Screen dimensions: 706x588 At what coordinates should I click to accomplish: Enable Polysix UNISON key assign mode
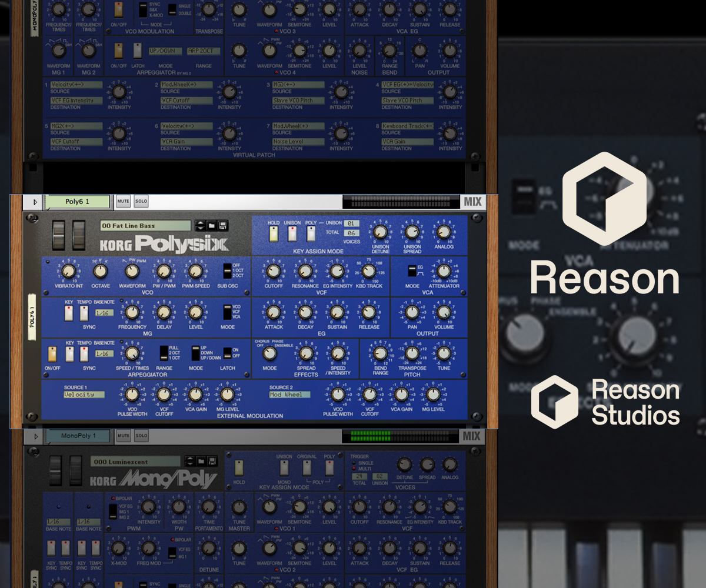[292, 234]
